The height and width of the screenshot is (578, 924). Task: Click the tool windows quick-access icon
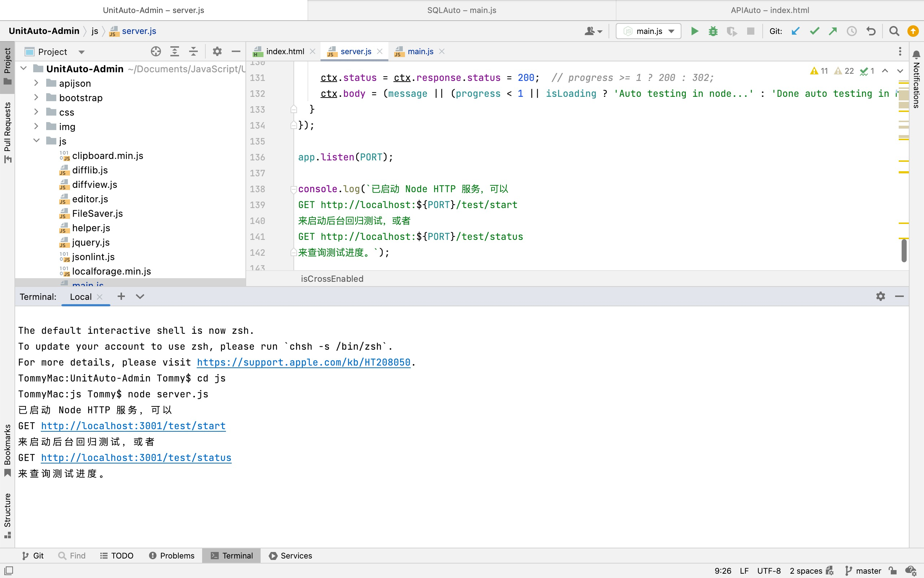(8, 571)
